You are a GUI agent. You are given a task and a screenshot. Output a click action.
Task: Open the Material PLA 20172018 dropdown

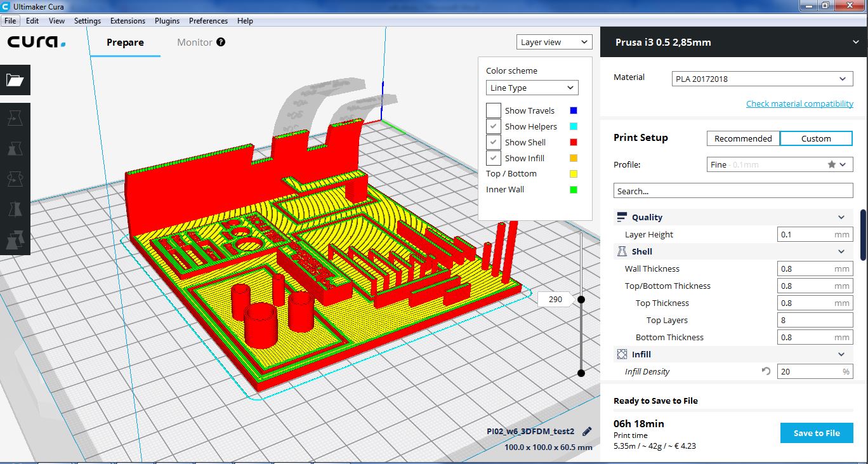(x=762, y=79)
